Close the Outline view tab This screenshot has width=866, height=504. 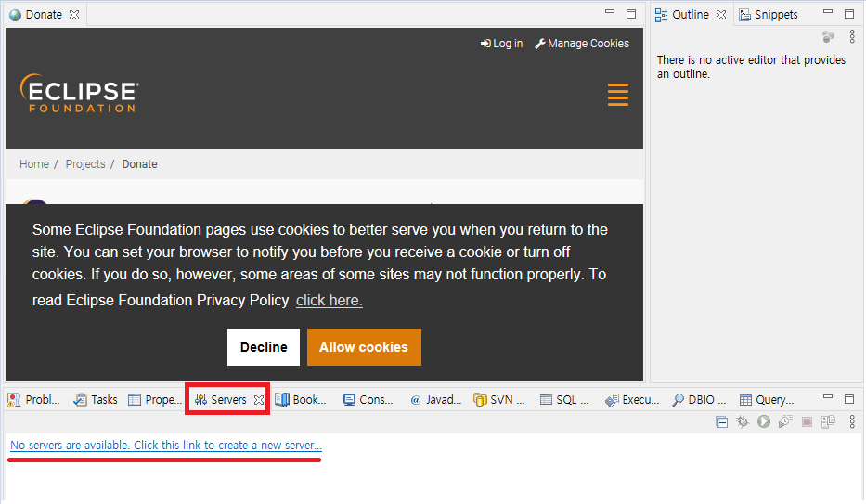pos(721,15)
